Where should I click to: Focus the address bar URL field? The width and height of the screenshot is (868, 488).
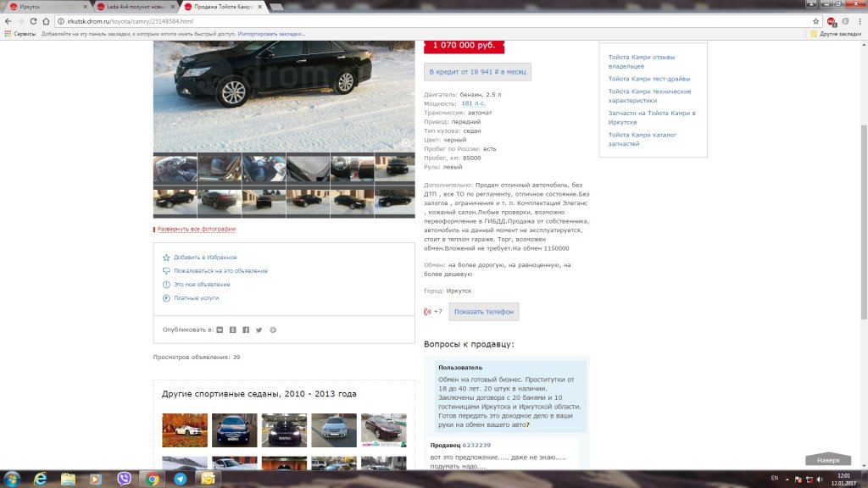point(431,21)
